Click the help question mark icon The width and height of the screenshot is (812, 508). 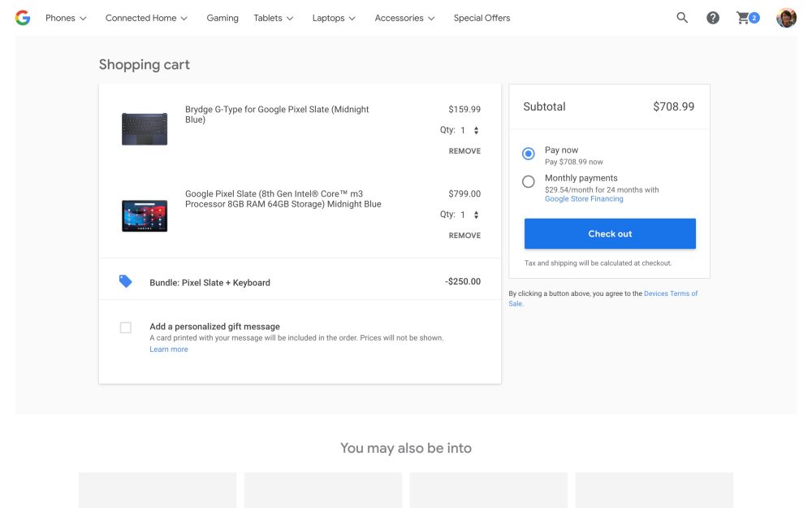[713, 18]
